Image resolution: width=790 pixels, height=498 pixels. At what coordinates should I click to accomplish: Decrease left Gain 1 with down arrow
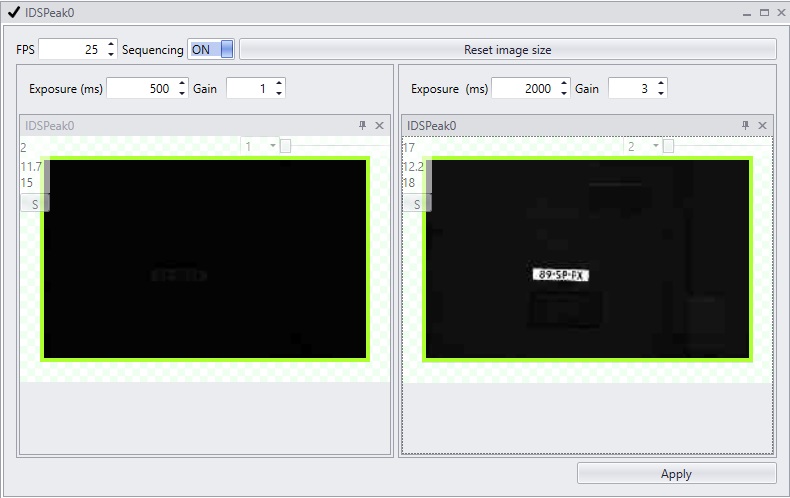coord(279,93)
